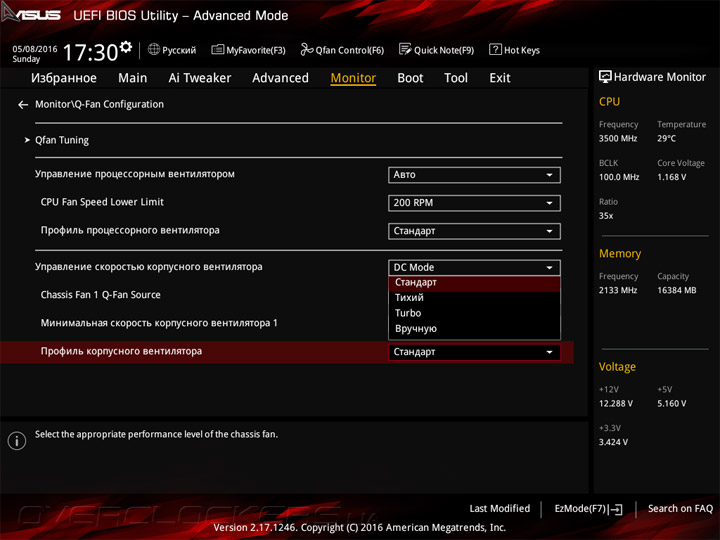720x540 pixels.
Task: Click CPU Fan Speed Lower Limit label
Action: [x=102, y=202]
